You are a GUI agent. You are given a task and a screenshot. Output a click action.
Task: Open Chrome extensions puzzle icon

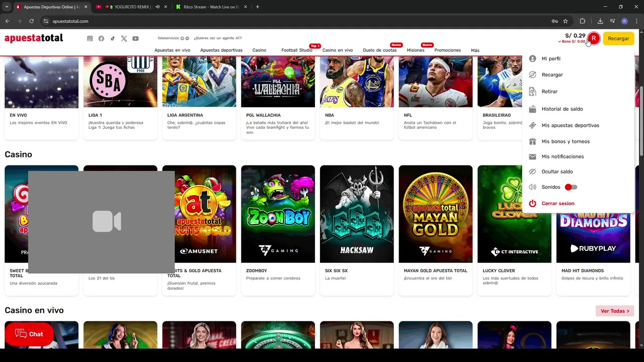[x=582, y=21]
